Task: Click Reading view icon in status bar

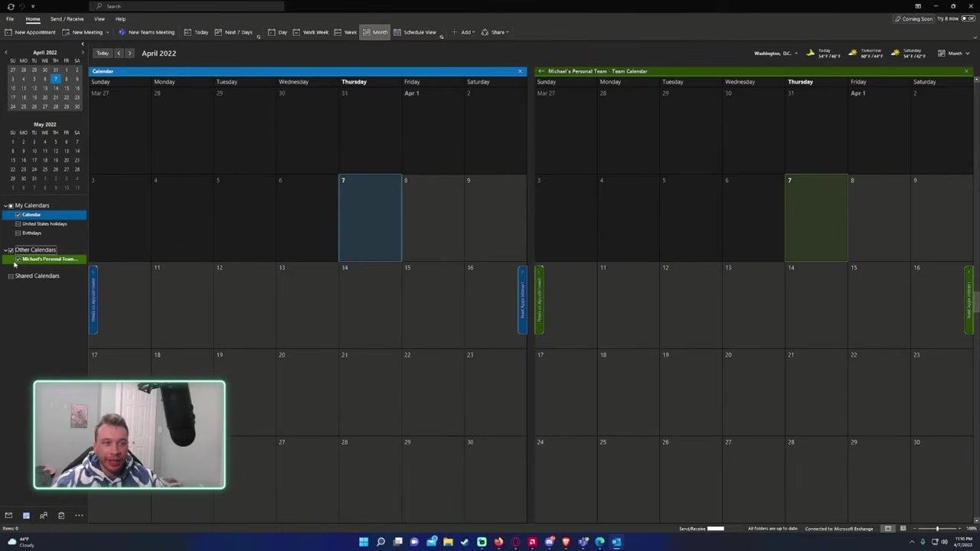Action: [903, 528]
